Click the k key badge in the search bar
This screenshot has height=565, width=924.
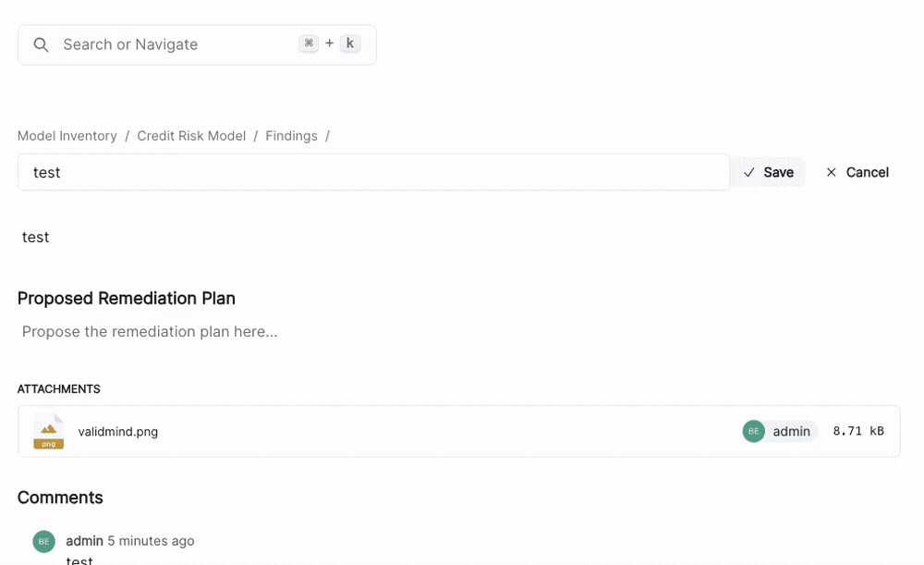[x=348, y=43]
